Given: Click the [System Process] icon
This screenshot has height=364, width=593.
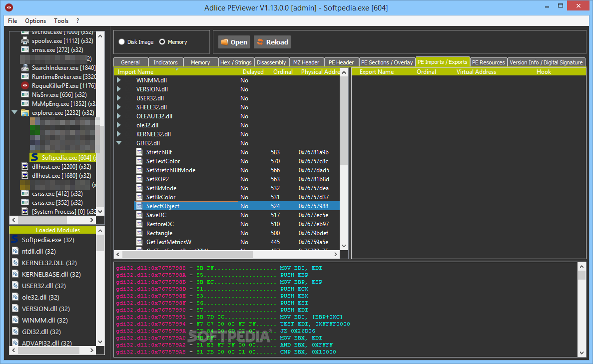Looking at the screenshot, I should [25, 211].
